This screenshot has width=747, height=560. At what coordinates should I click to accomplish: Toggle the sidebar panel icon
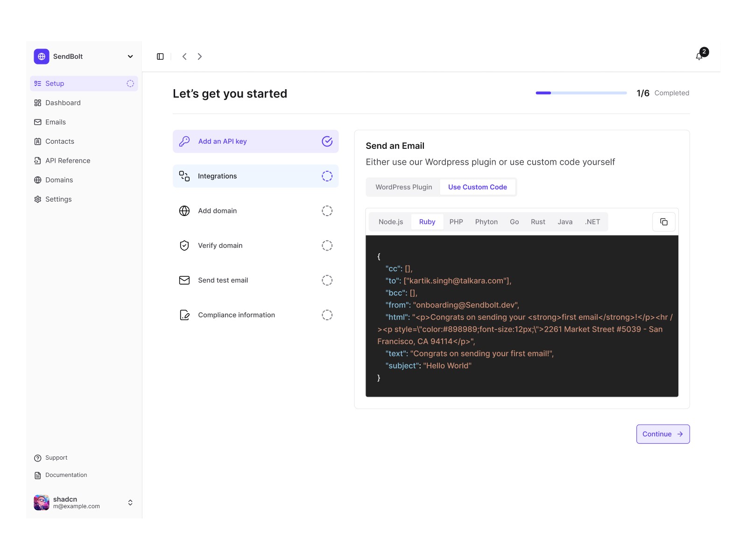coord(161,56)
